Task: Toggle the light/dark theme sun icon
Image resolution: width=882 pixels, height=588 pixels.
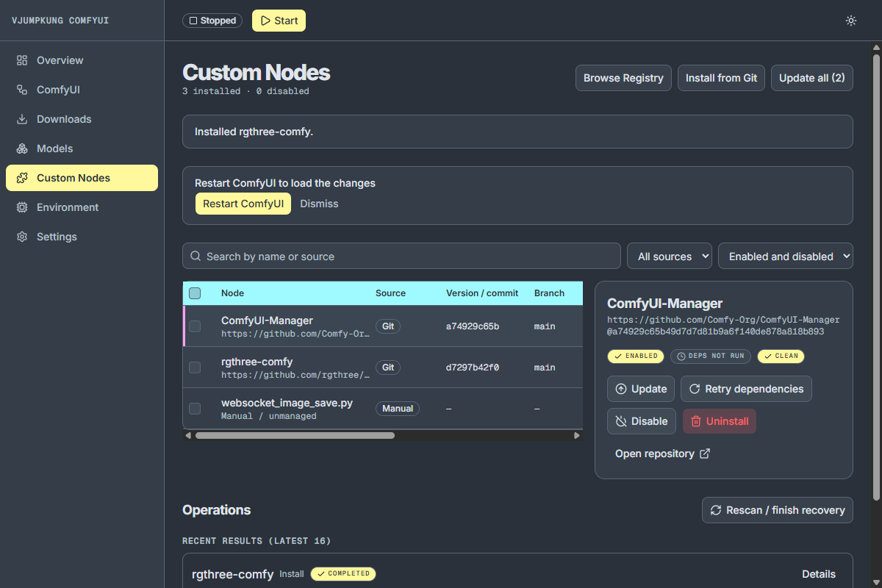Action: click(851, 21)
